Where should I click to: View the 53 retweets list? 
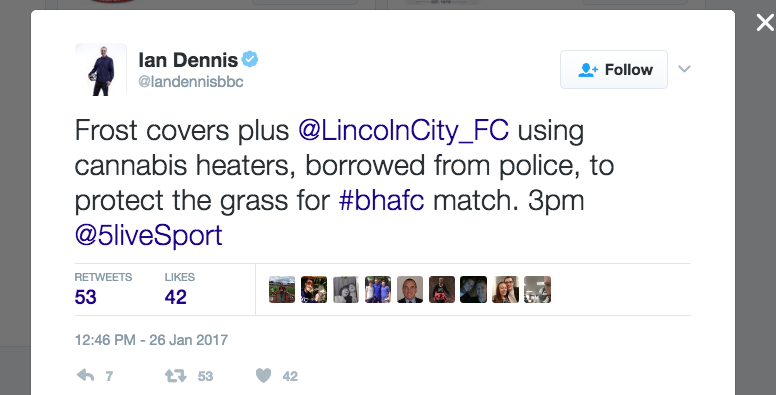[103, 290]
